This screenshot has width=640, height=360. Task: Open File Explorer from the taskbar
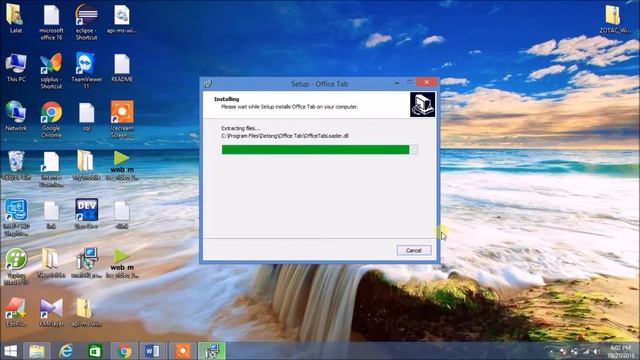[x=37, y=351]
